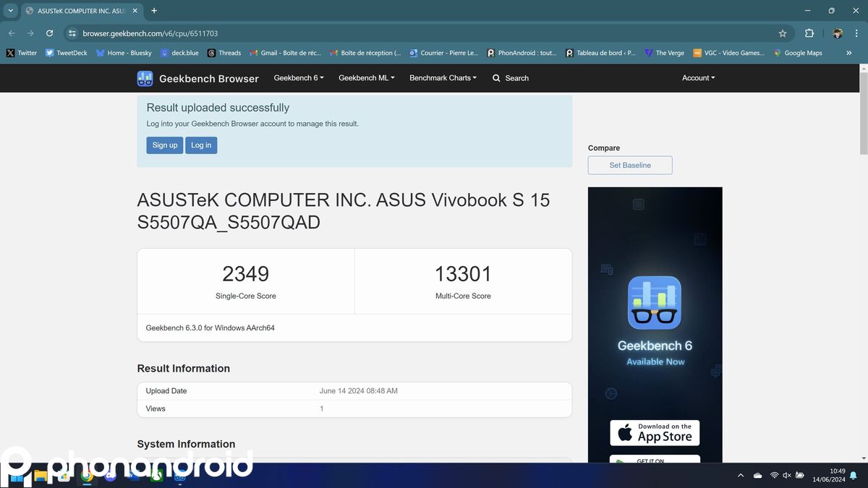
Task: Show more bookmarks with the overflow chevron
Action: pos(848,53)
